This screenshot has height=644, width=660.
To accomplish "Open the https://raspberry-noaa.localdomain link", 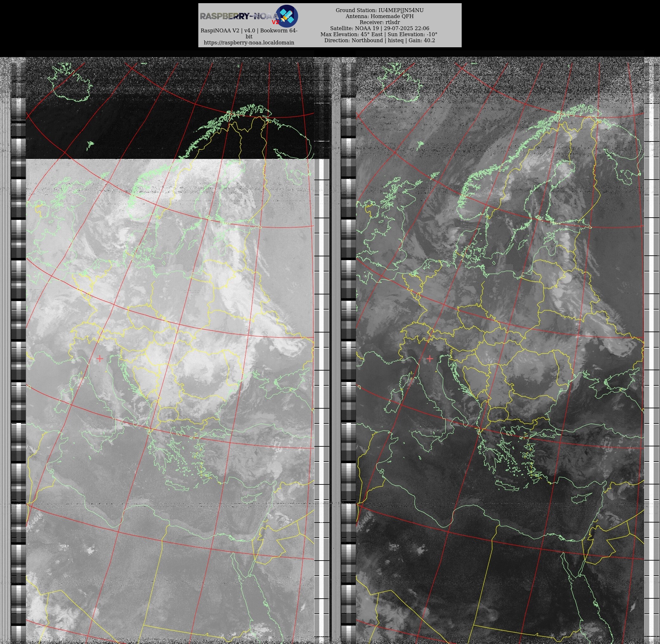I will pos(249,43).
